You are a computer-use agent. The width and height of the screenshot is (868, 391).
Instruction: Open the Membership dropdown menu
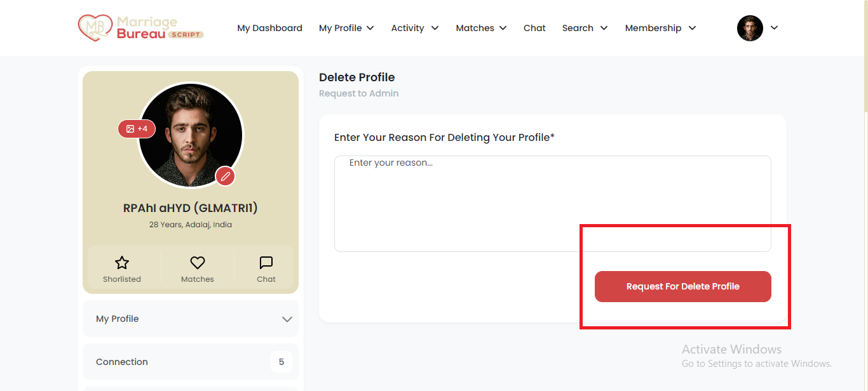(x=661, y=28)
